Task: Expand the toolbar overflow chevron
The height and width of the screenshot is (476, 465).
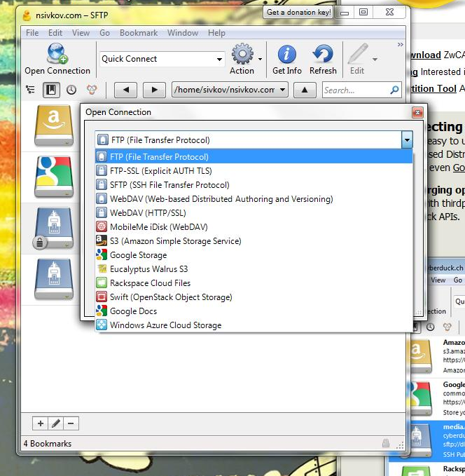Action: (401, 45)
